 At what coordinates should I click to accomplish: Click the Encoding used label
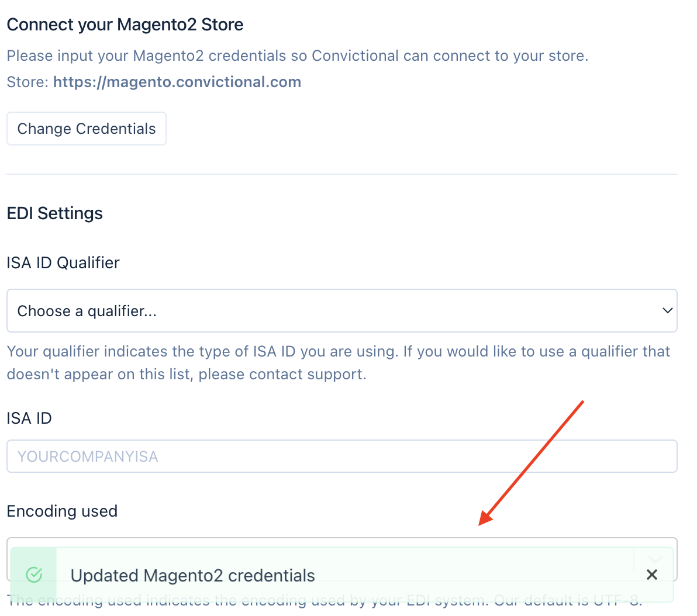point(62,511)
